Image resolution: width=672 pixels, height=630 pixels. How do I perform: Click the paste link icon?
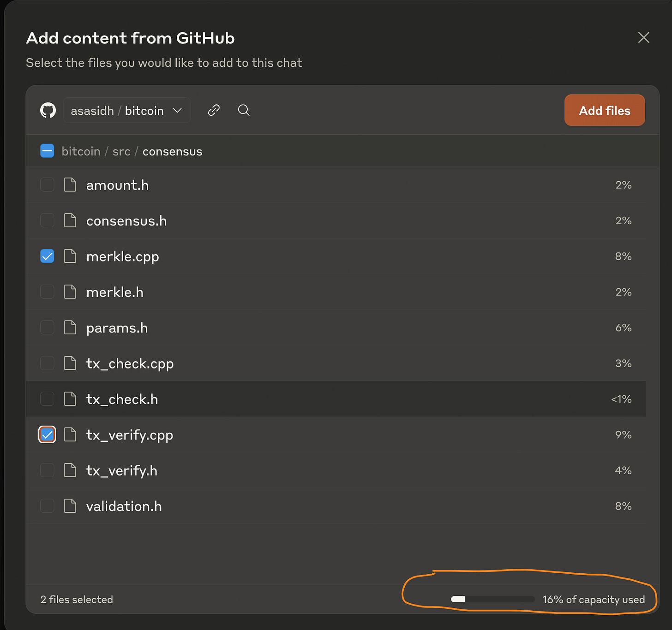tap(214, 110)
